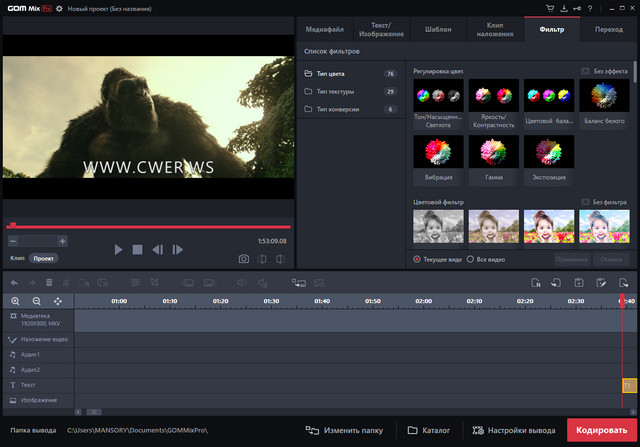The width and height of the screenshot is (640, 447).
Task: Open the settings gear next to GOM Mix logo
Action: coord(59,8)
